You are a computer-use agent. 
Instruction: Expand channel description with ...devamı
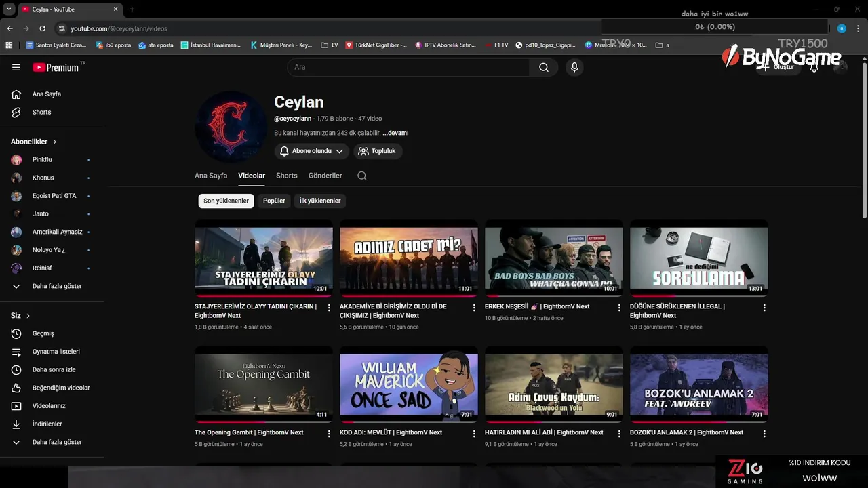(395, 134)
